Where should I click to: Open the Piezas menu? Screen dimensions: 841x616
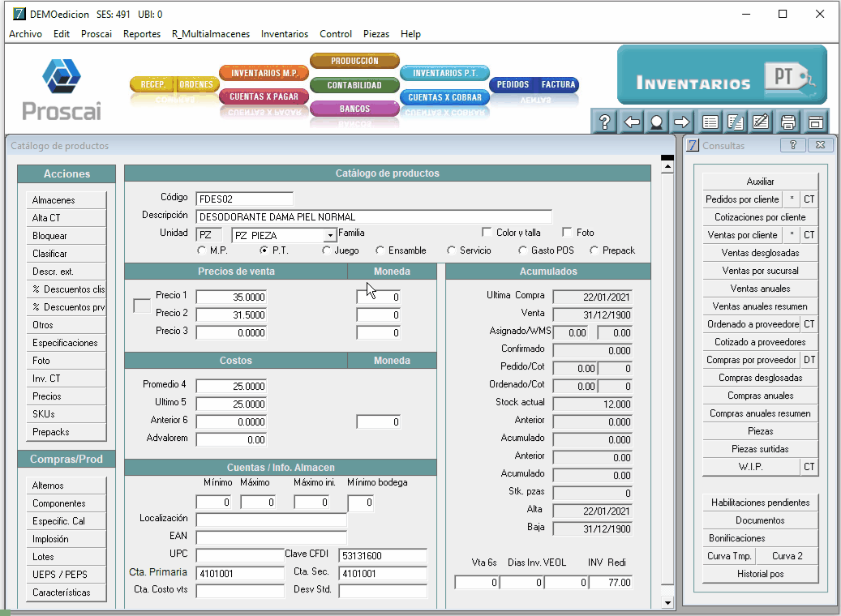(x=376, y=34)
